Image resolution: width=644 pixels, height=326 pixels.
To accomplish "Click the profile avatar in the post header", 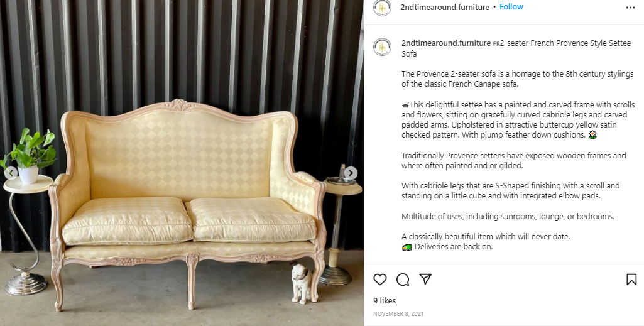I will pos(382,8).
